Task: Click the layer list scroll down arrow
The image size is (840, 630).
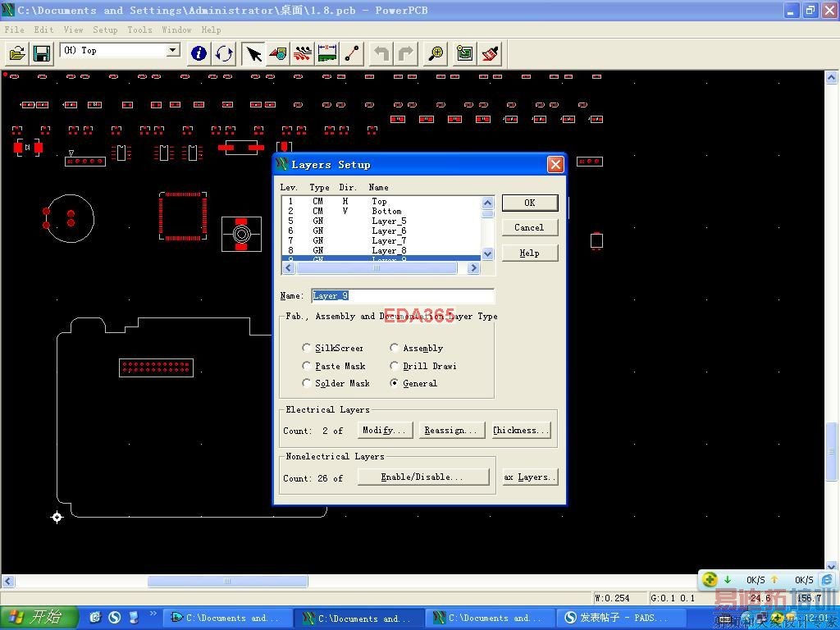Action: (487, 254)
